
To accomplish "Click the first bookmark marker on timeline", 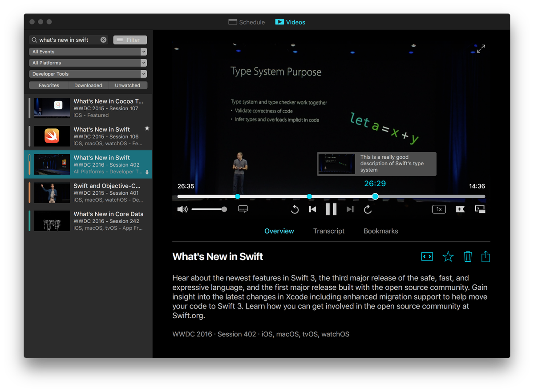I will pyautogui.click(x=238, y=196).
